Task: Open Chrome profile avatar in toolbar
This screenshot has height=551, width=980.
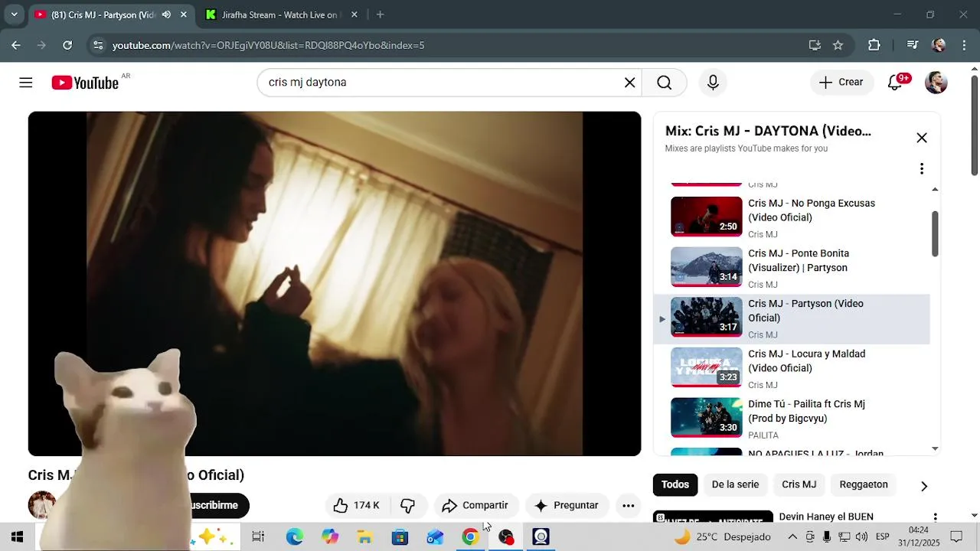Action: click(x=939, y=45)
